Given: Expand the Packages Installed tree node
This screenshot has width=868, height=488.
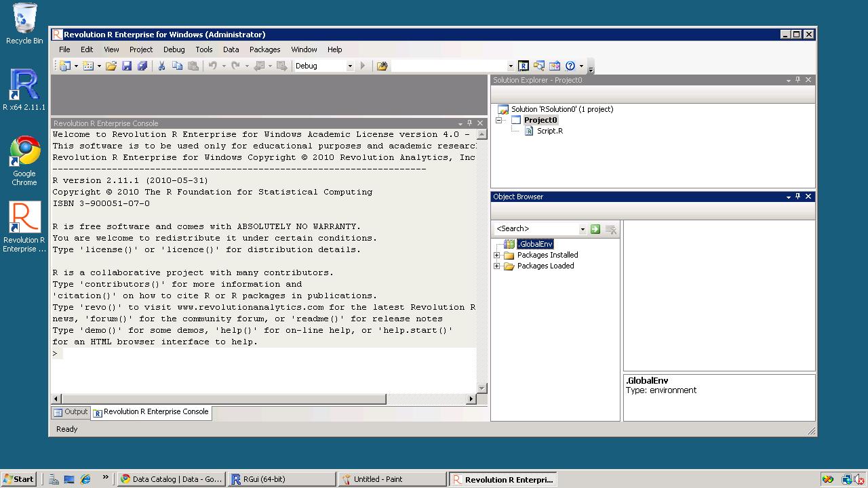Looking at the screenshot, I should (x=497, y=256).
